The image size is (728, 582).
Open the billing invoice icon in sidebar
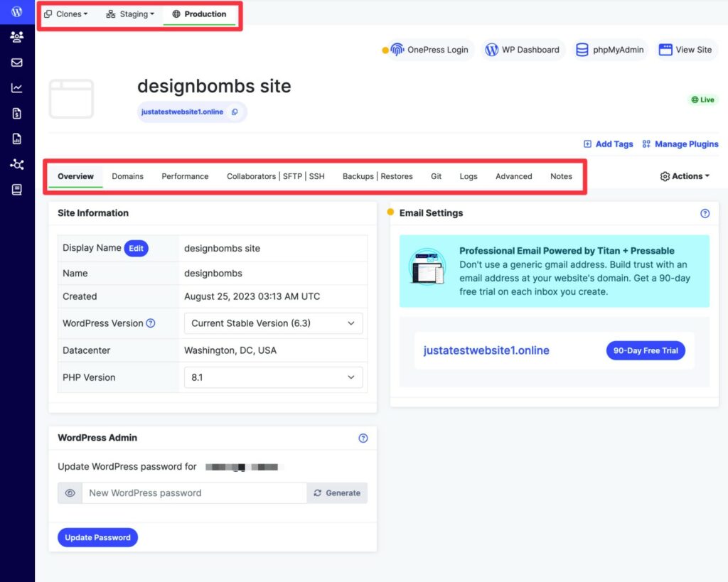(17, 113)
